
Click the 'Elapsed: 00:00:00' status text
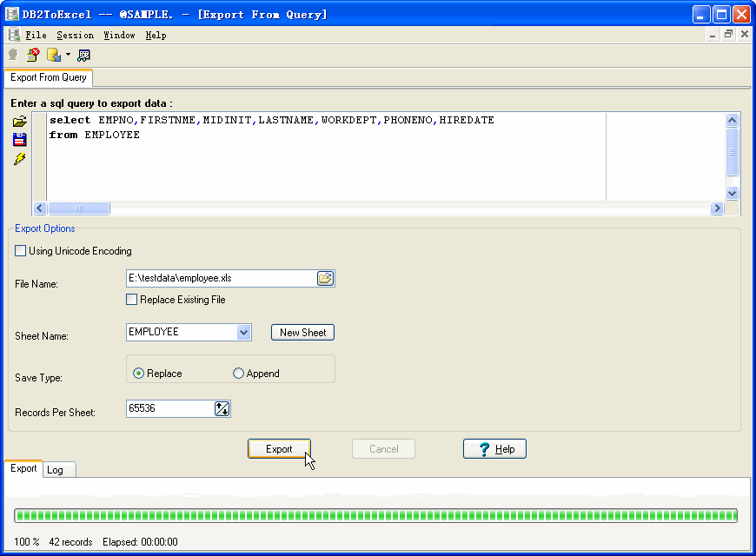(x=140, y=542)
